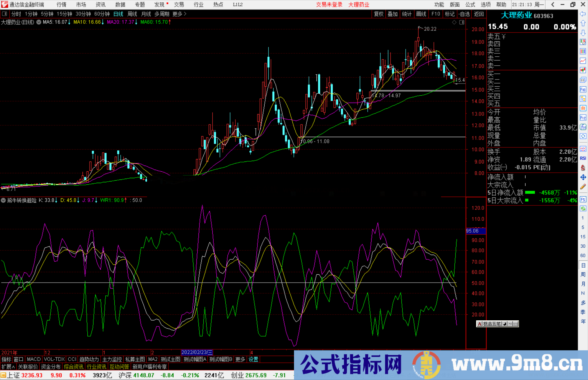
Task: Click the 设置 link in indicator bar
Action: (x=253, y=359)
